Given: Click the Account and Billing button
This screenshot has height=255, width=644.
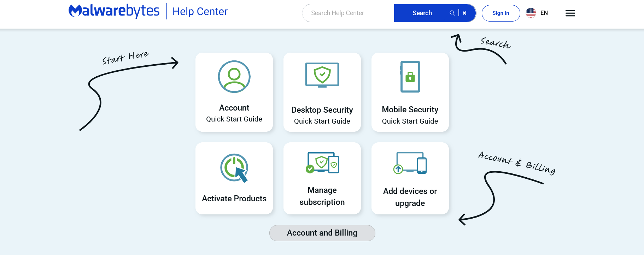Looking at the screenshot, I should [x=322, y=233].
